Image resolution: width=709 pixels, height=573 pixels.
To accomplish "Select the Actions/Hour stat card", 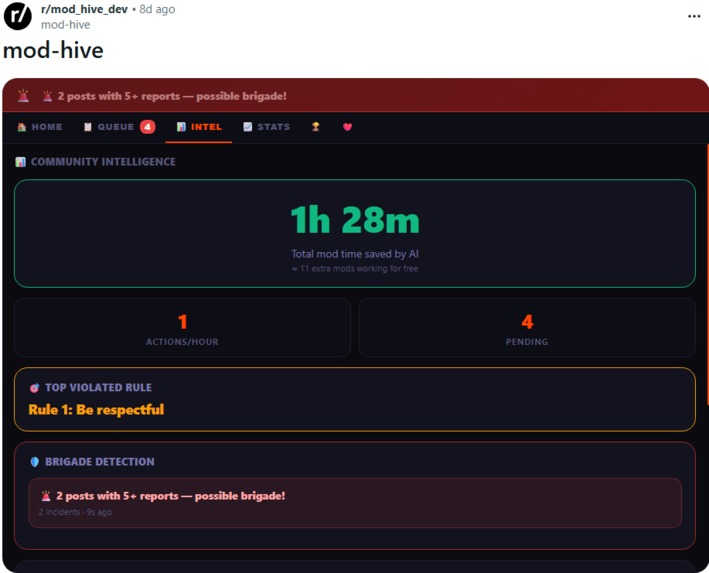I will [x=182, y=328].
